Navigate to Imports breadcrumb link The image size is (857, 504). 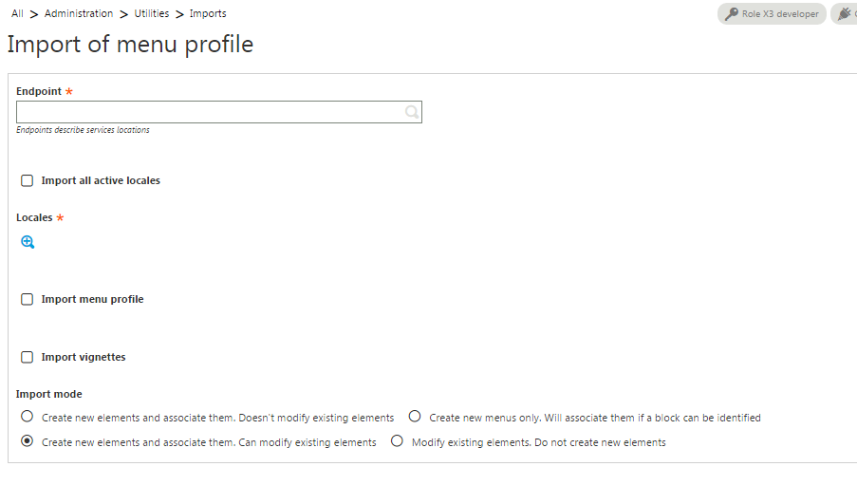[x=208, y=13]
